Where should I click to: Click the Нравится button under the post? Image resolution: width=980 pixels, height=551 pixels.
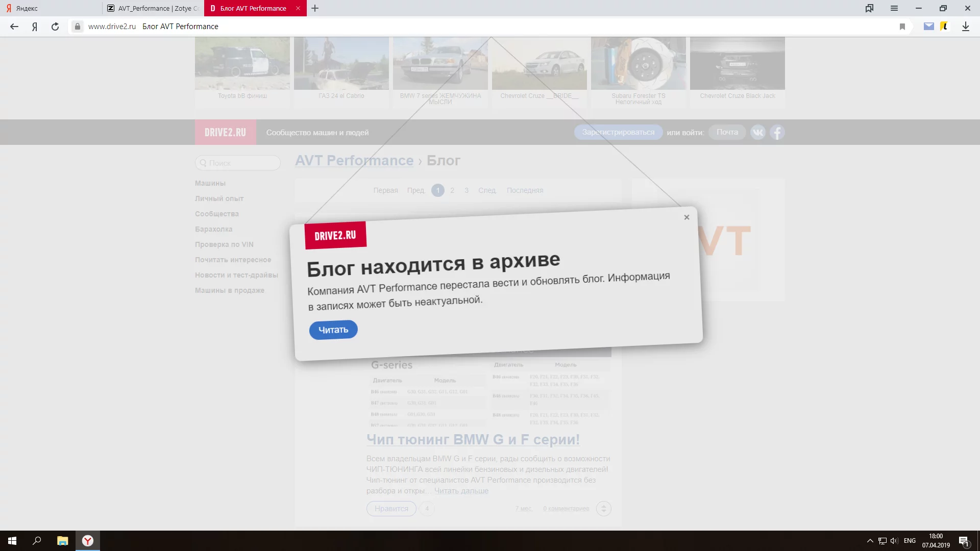(391, 509)
